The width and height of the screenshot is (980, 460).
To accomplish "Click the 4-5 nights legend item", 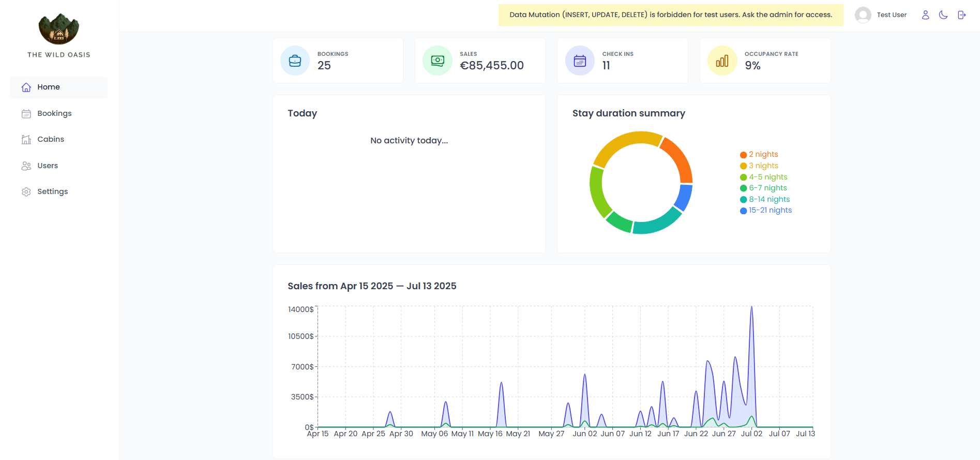I will (767, 177).
